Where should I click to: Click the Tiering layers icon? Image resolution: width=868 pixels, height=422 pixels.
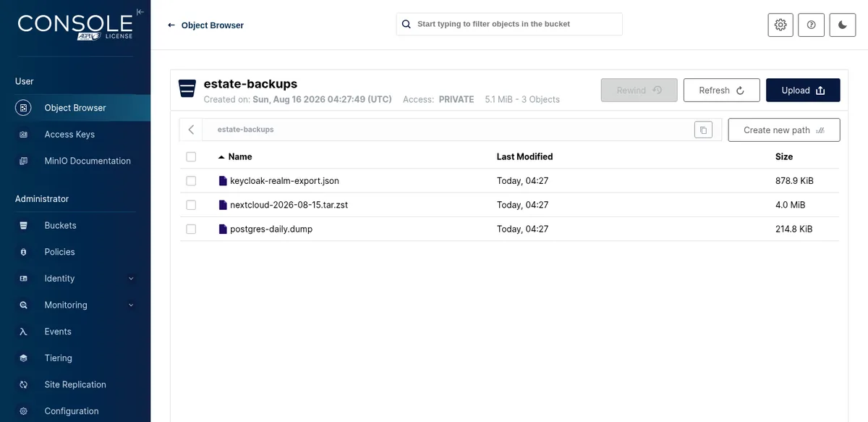coord(24,358)
